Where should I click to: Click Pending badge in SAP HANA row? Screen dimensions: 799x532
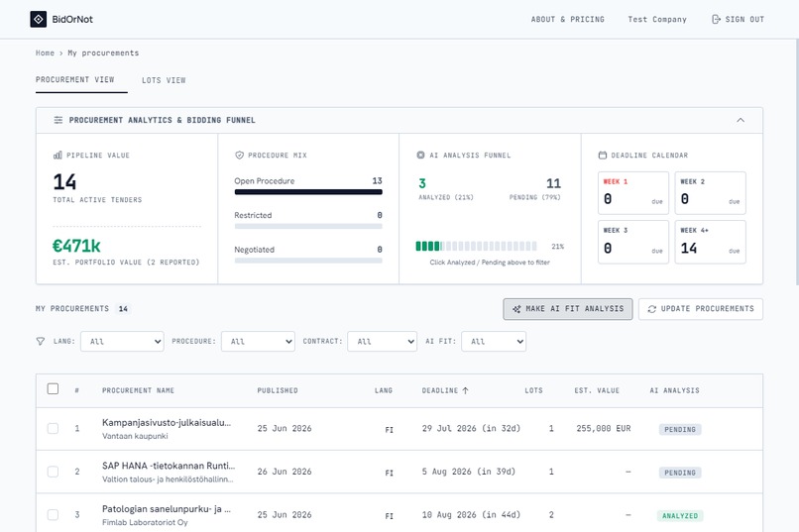point(680,473)
